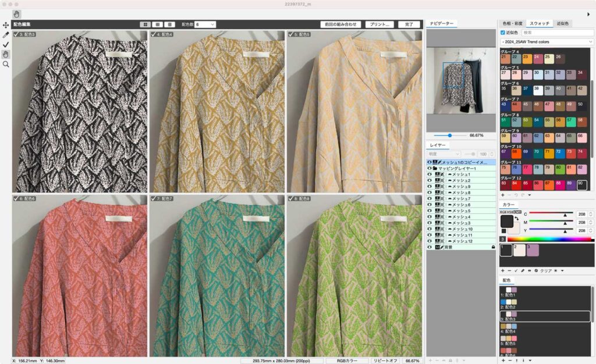This screenshot has width=596, height=364.
Task: Click the small default colors square icon
Action: pyautogui.click(x=503, y=231)
